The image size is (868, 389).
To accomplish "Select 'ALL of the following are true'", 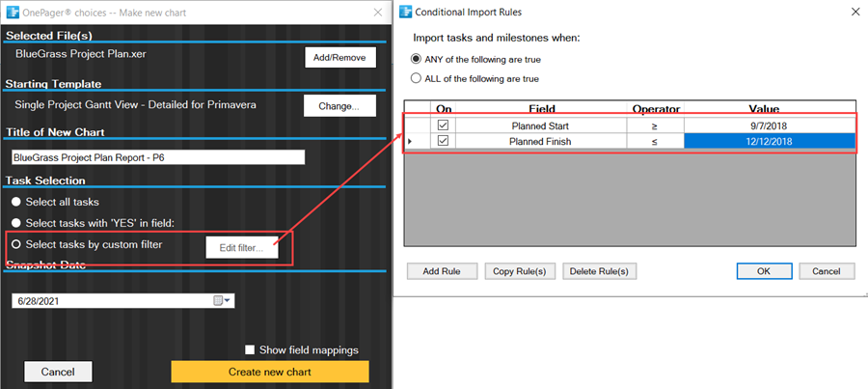I will point(416,79).
